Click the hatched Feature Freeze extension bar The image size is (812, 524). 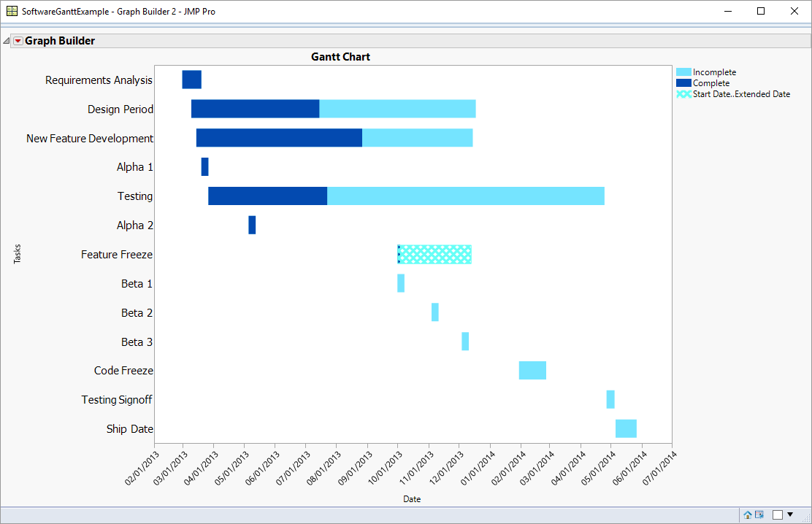click(434, 254)
